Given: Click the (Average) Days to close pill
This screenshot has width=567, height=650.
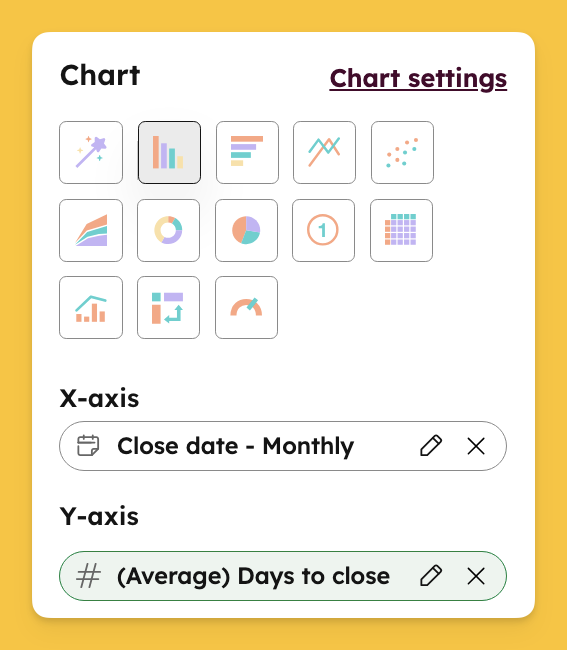Looking at the screenshot, I should [x=283, y=576].
